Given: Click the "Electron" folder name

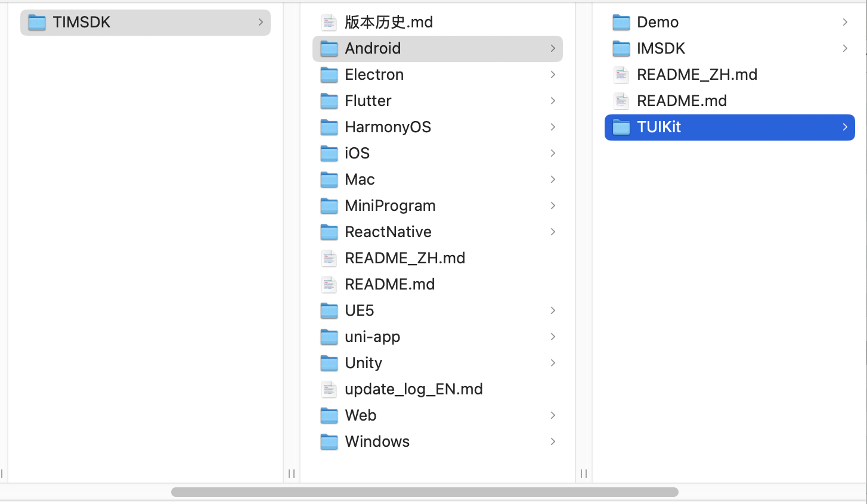Looking at the screenshot, I should [x=374, y=74].
